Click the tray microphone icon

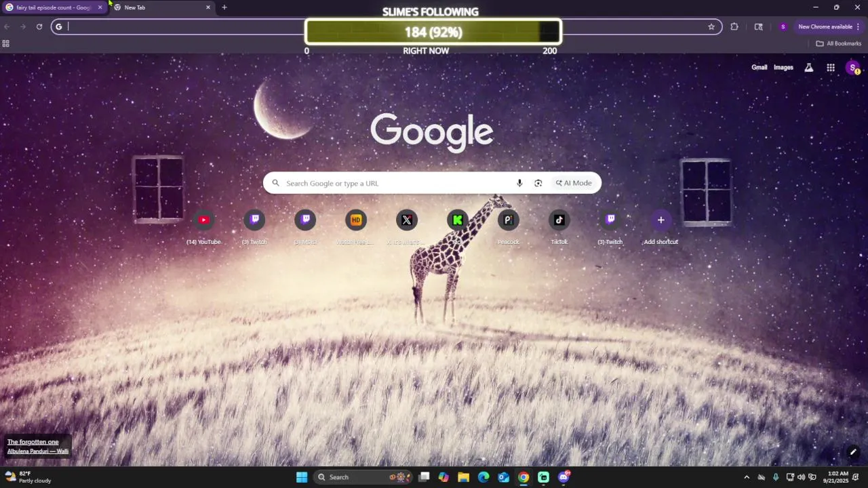(x=776, y=477)
